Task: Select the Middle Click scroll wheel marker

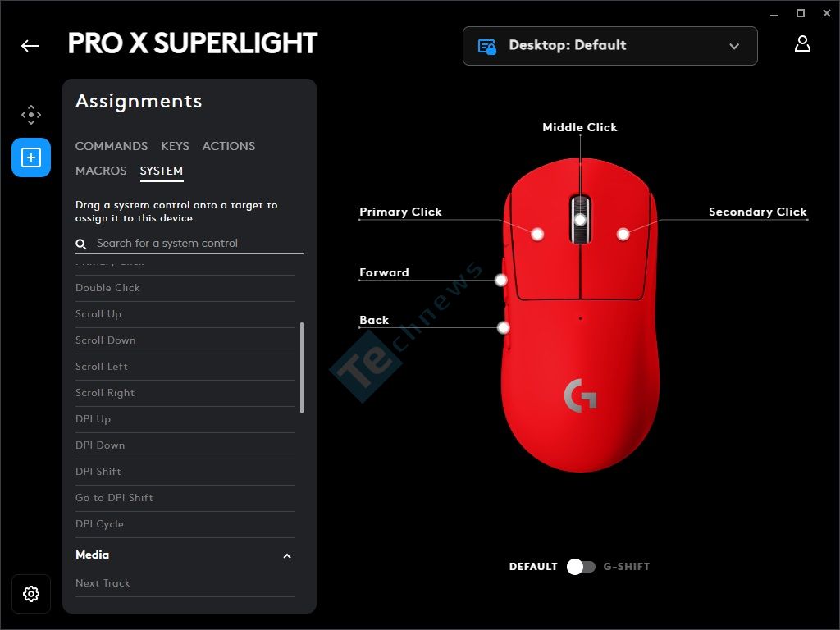Action: 580,220
